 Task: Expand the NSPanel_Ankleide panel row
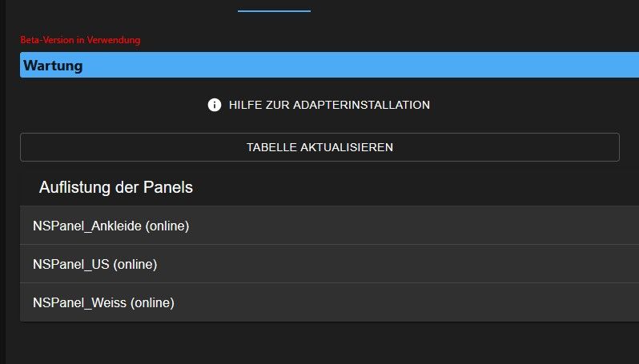[320, 226]
